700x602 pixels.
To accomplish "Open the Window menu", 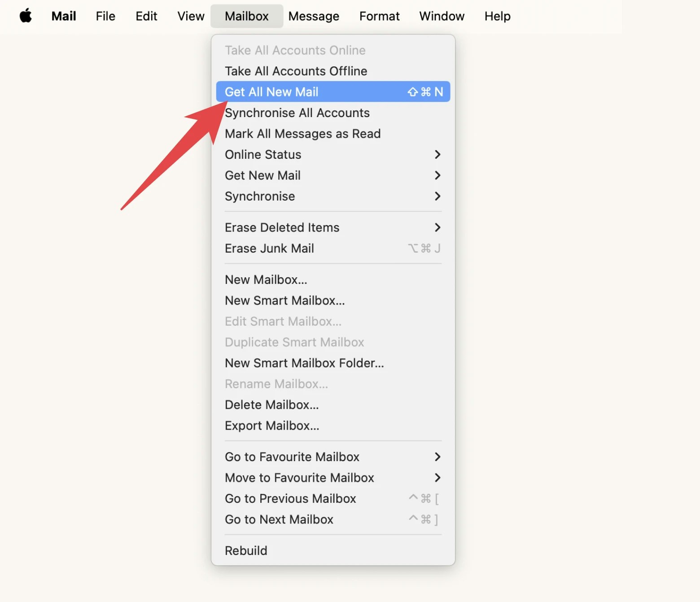I will point(442,16).
